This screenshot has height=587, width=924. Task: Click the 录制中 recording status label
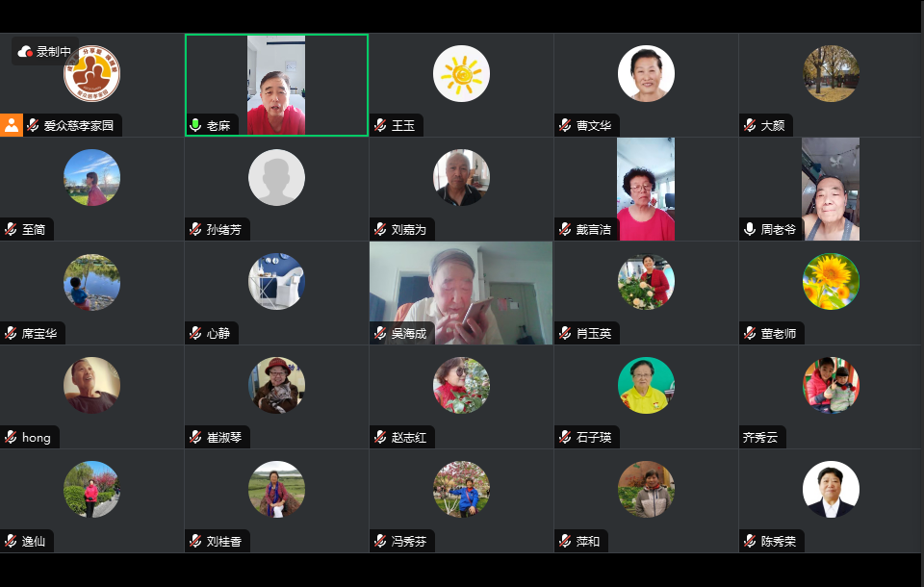(x=54, y=52)
